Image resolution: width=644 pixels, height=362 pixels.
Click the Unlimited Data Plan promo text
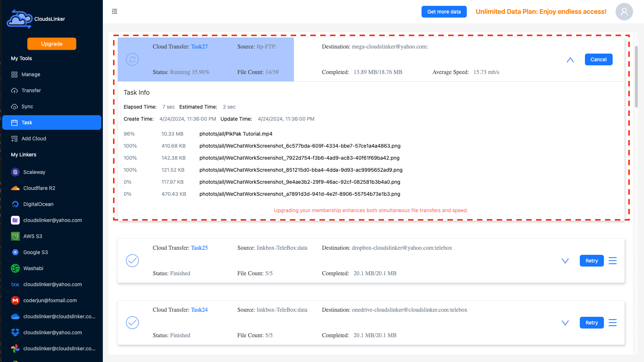pyautogui.click(x=541, y=12)
